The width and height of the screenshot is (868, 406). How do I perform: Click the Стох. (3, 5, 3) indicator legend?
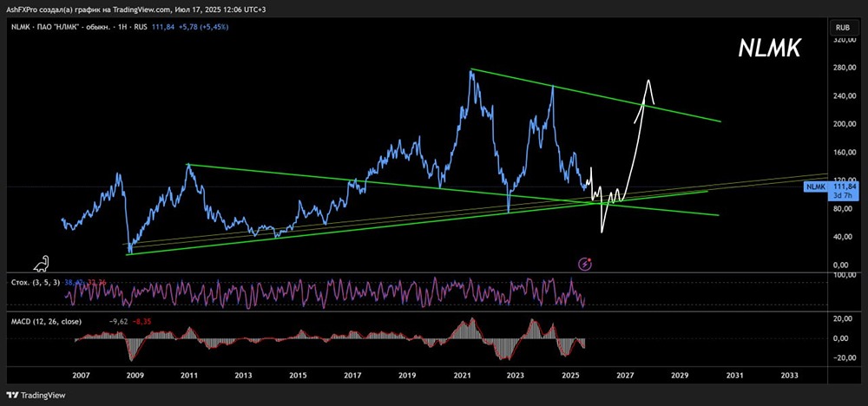pos(36,282)
